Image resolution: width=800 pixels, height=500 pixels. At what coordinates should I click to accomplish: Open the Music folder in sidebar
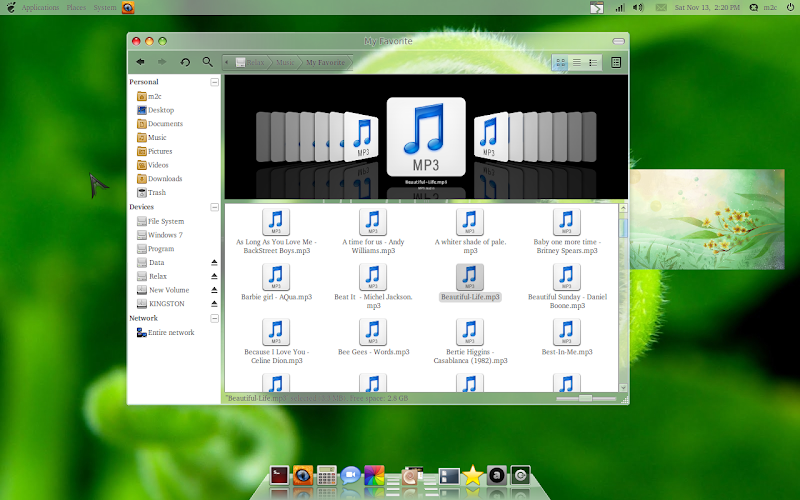tap(152, 137)
